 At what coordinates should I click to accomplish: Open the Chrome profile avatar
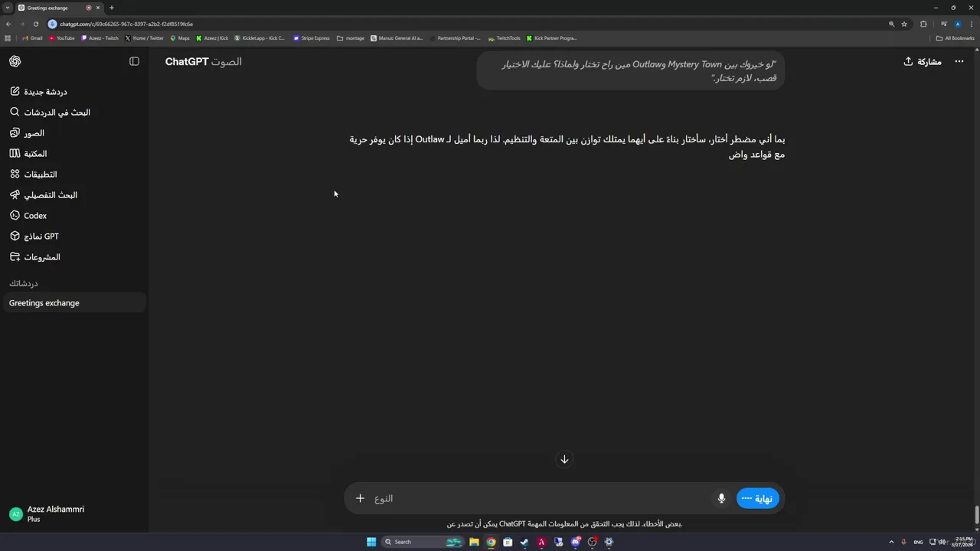(x=957, y=24)
